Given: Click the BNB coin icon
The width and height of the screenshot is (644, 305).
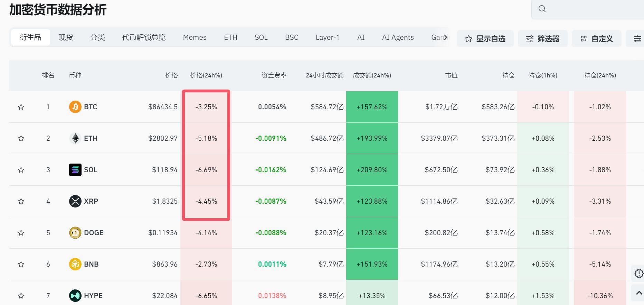Looking at the screenshot, I should (75, 264).
